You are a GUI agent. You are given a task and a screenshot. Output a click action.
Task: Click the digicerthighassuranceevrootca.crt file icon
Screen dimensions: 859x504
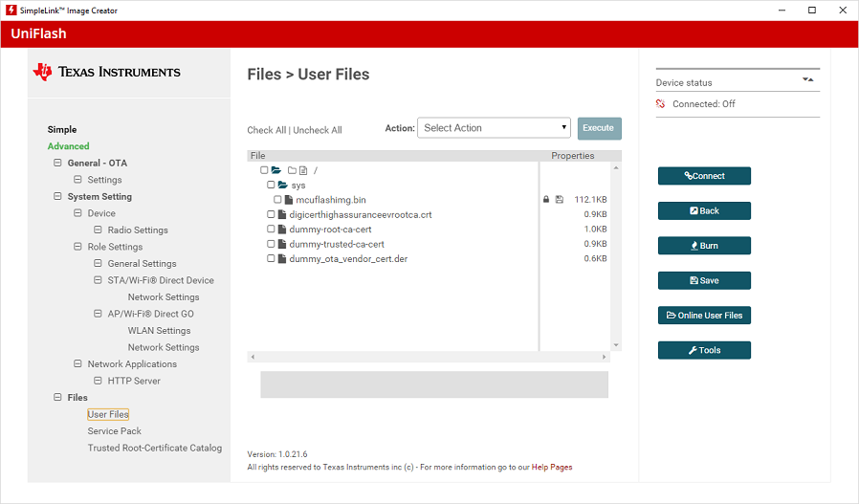coord(282,214)
